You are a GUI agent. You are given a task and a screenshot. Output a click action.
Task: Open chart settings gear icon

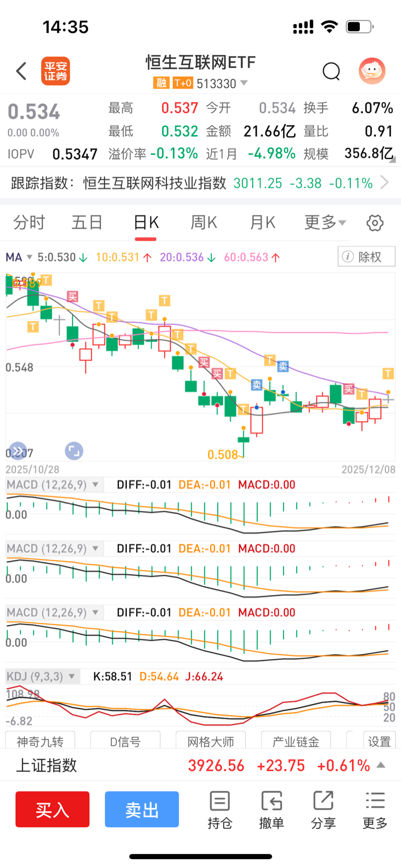point(375,223)
